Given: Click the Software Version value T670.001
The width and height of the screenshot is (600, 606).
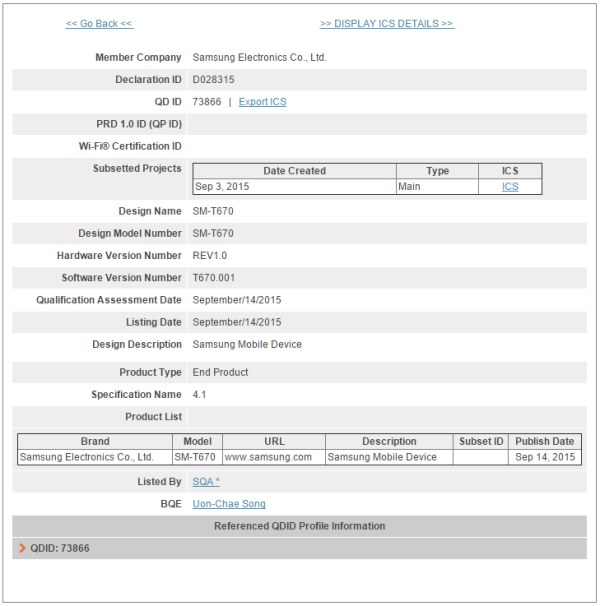Looking at the screenshot, I should pos(217,278).
